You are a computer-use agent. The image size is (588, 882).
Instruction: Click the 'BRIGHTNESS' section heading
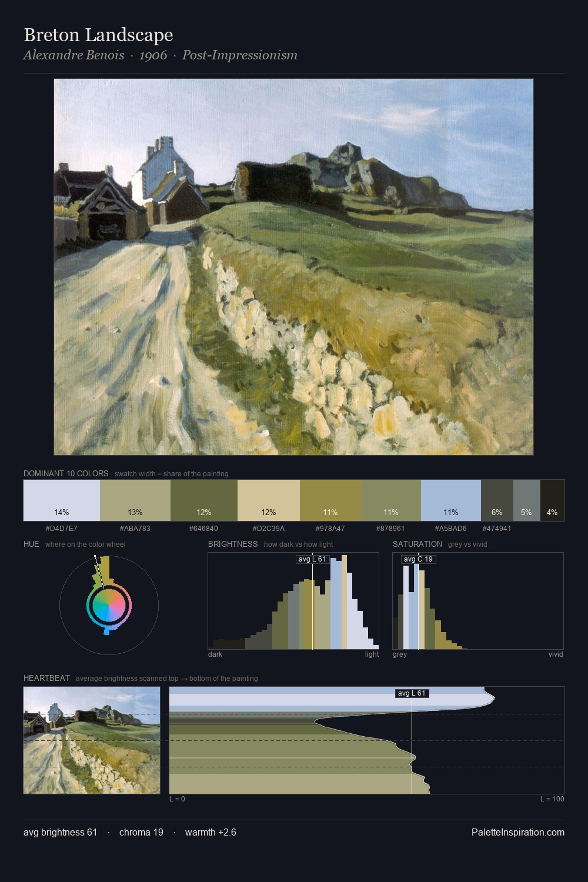click(233, 544)
